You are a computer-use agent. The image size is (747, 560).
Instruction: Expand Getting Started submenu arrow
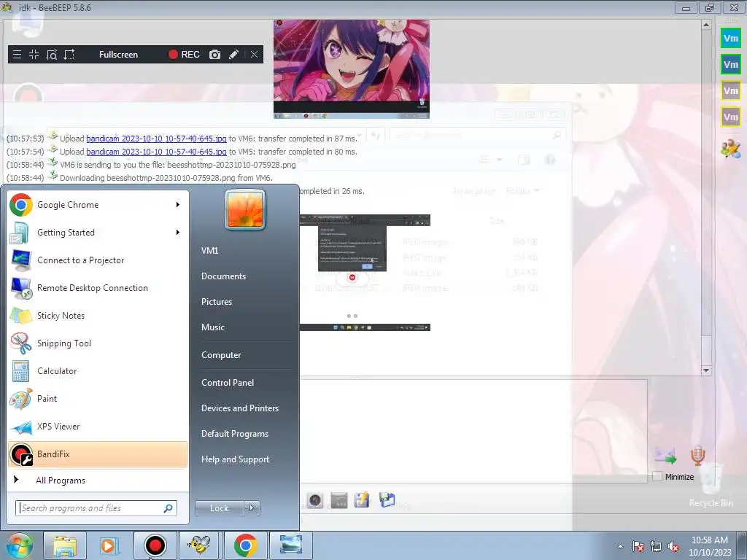178,233
